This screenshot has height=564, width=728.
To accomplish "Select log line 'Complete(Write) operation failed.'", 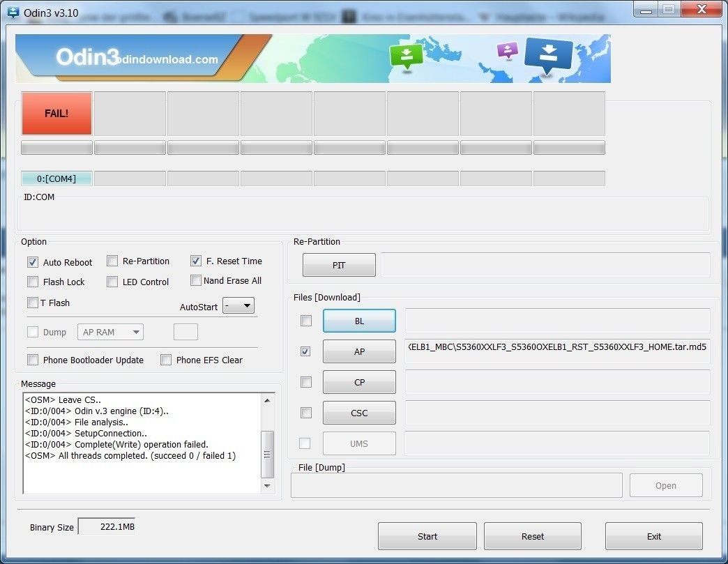I will point(116,444).
